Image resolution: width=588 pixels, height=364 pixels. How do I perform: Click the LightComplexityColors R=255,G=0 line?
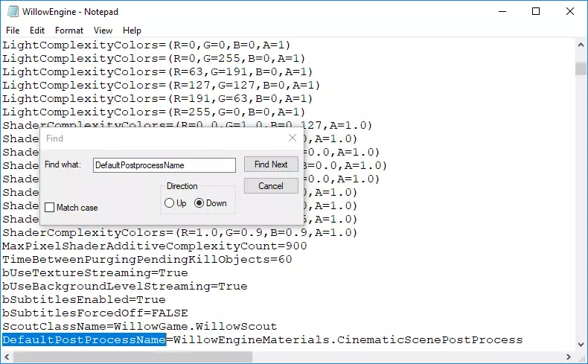coord(154,112)
